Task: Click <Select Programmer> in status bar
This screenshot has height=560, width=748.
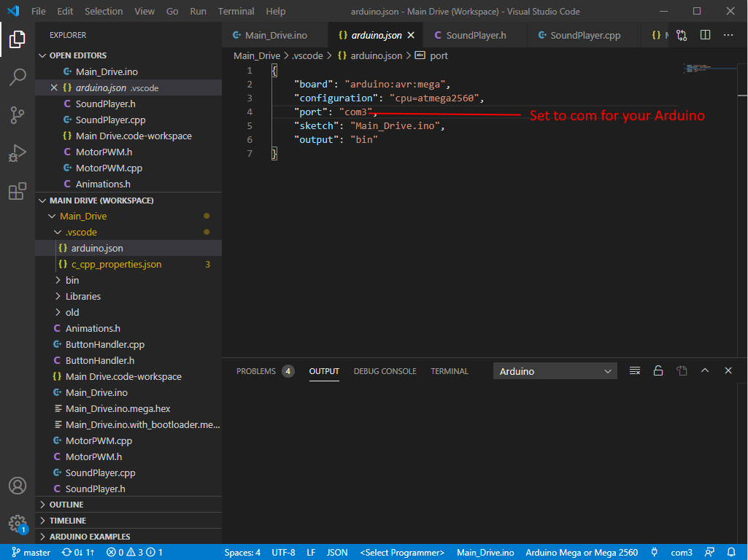Action: click(402, 553)
